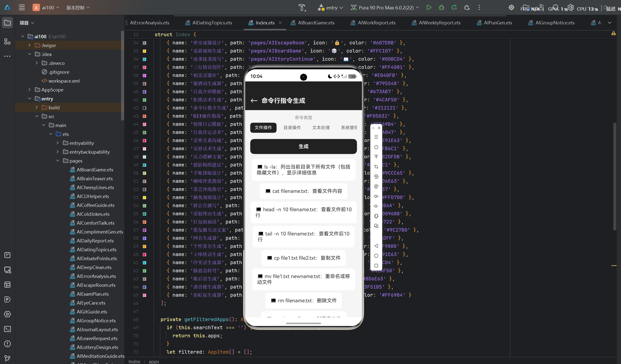This screenshot has height=364, width=621.
Task: Open the Project tool window folder icon
Action: [7, 23]
